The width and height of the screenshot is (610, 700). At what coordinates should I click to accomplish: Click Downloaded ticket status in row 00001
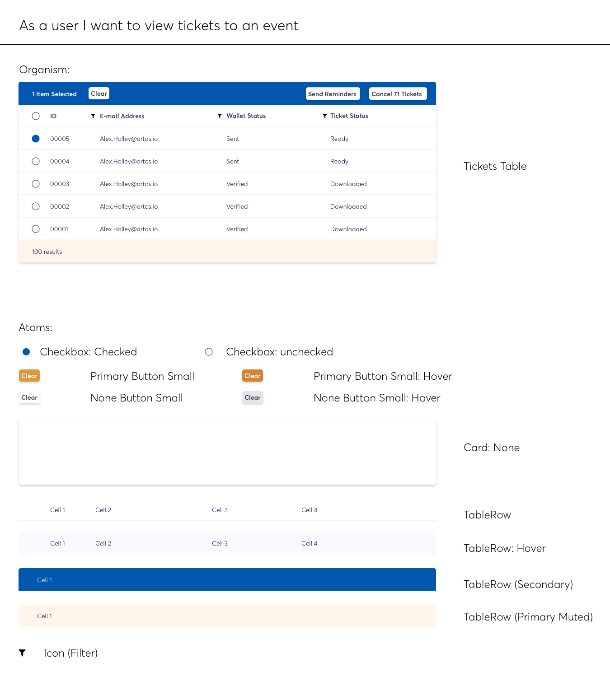(348, 229)
